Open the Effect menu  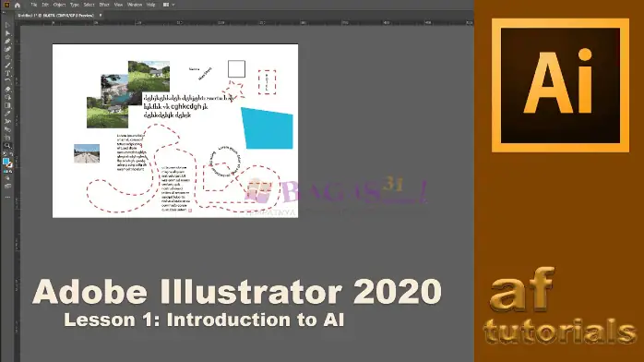tap(104, 5)
